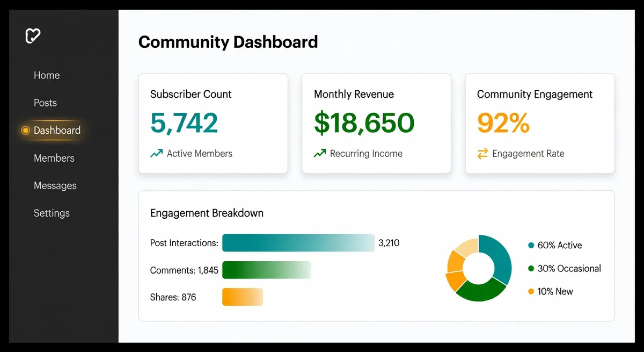Viewport: 644px width, 352px height.
Task: Click the teal dot beside 60% Active
Action: point(531,245)
